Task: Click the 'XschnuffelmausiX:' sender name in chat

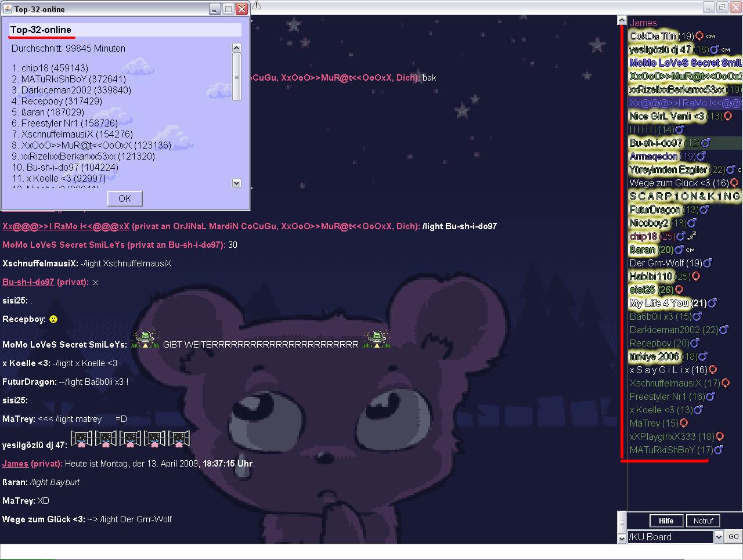Action: (x=40, y=263)
